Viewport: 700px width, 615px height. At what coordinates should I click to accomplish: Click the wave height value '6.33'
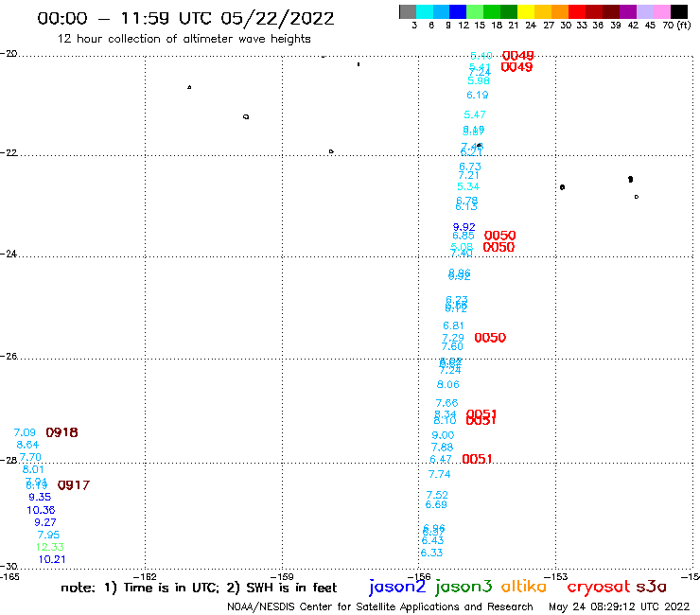click(x=431, y=553)
